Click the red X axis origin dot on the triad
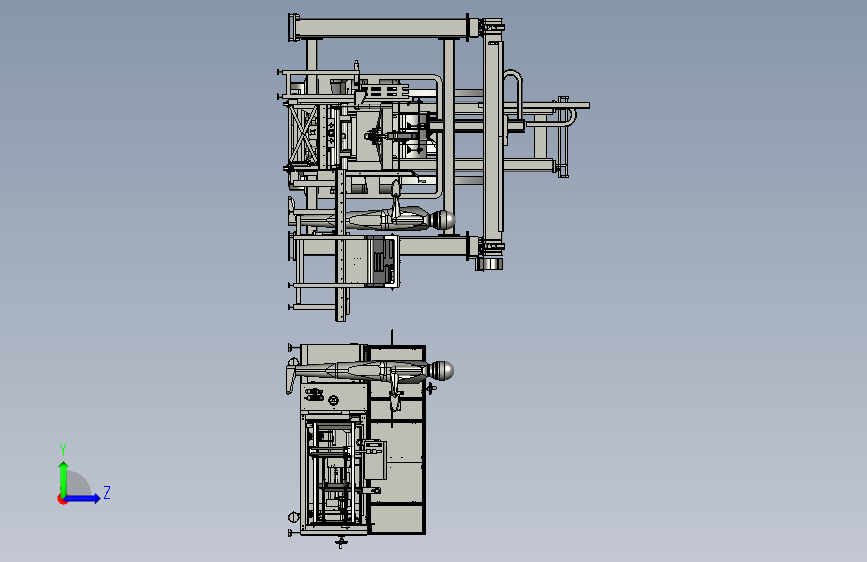 pos(62,499)
